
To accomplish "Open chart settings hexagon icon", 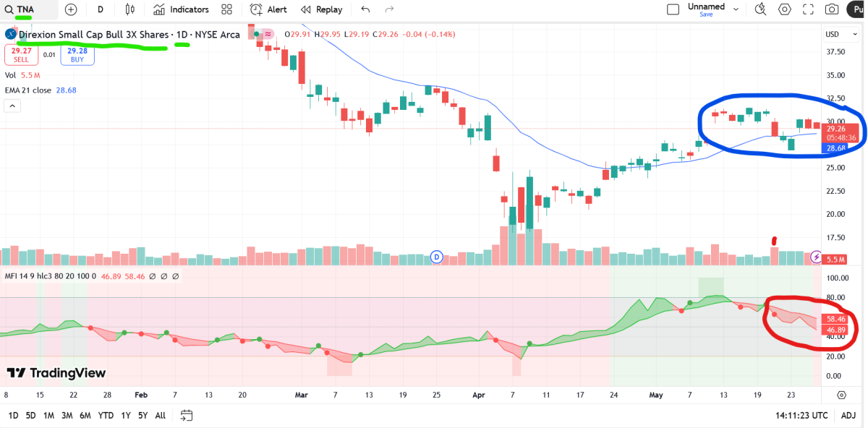I will [785, 9].
